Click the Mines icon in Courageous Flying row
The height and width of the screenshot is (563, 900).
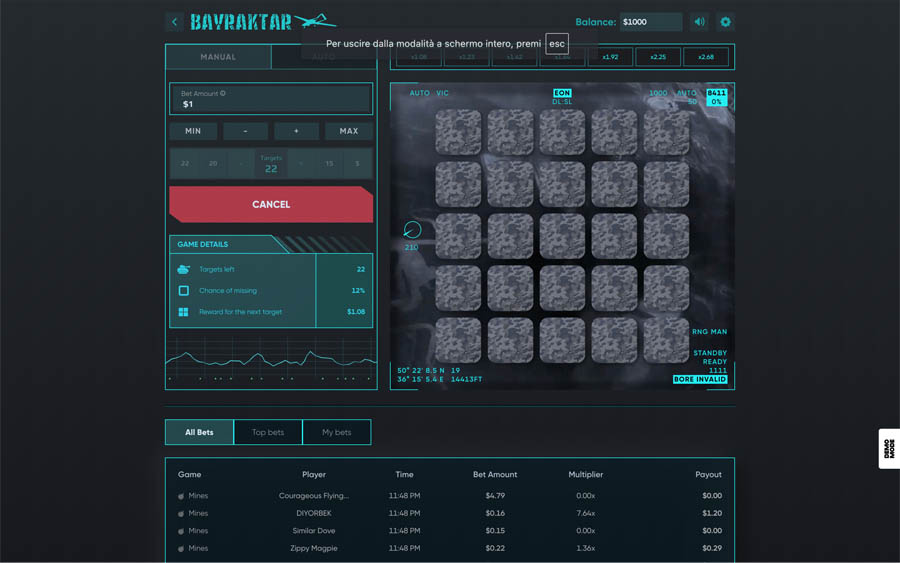[x=181, y=496]
